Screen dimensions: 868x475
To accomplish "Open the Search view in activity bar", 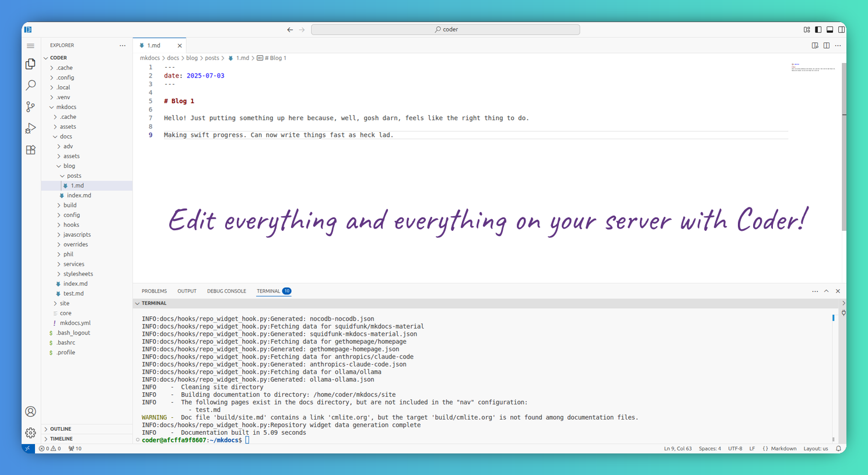I will click(x=31, y=85).
